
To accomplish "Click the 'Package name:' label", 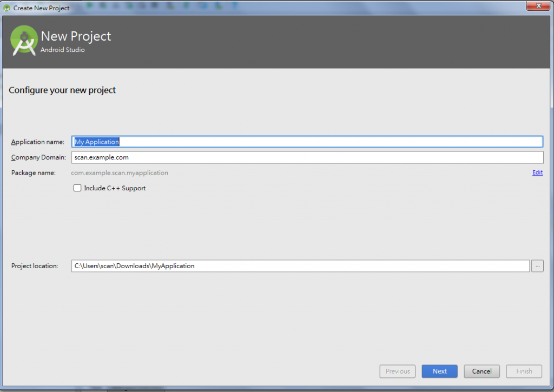I will (33, 172).
